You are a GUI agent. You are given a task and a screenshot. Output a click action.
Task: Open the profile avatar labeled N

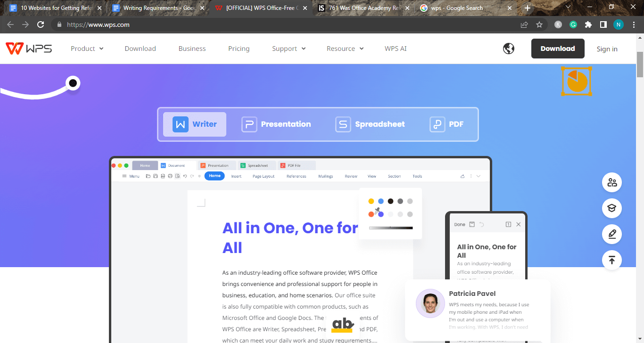click(x=619, y=24)
